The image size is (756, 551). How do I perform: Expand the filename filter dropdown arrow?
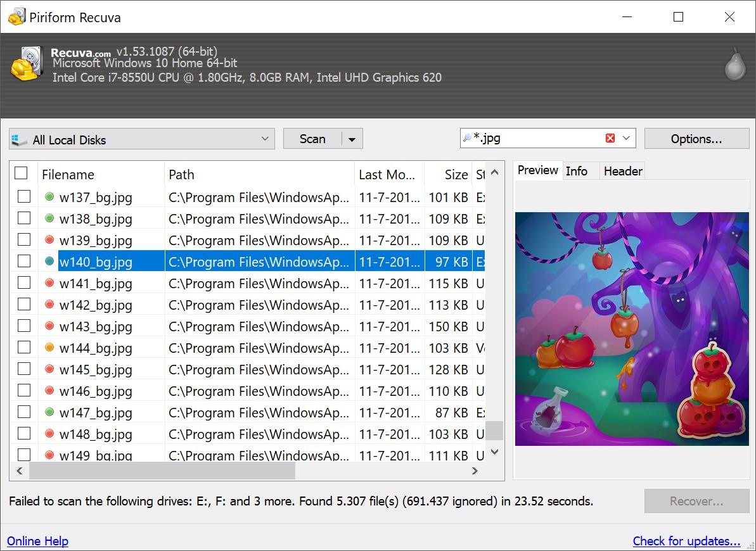[x=626, y=138]
